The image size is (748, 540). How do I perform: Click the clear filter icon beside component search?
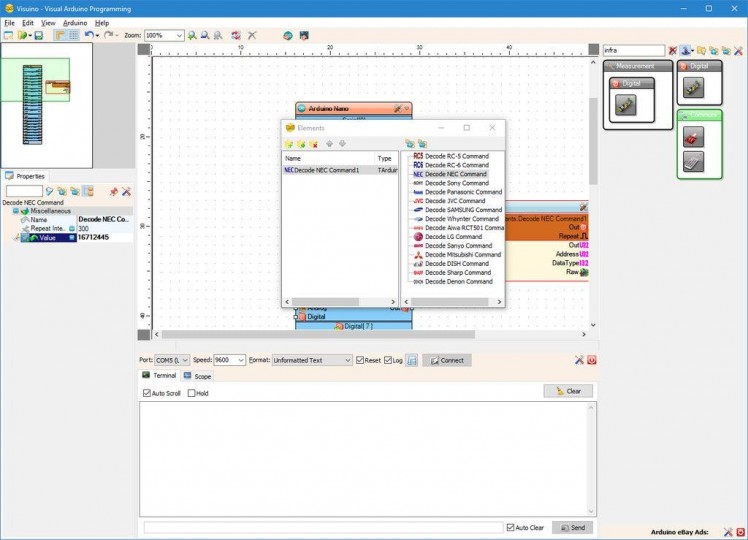[673, 50]
